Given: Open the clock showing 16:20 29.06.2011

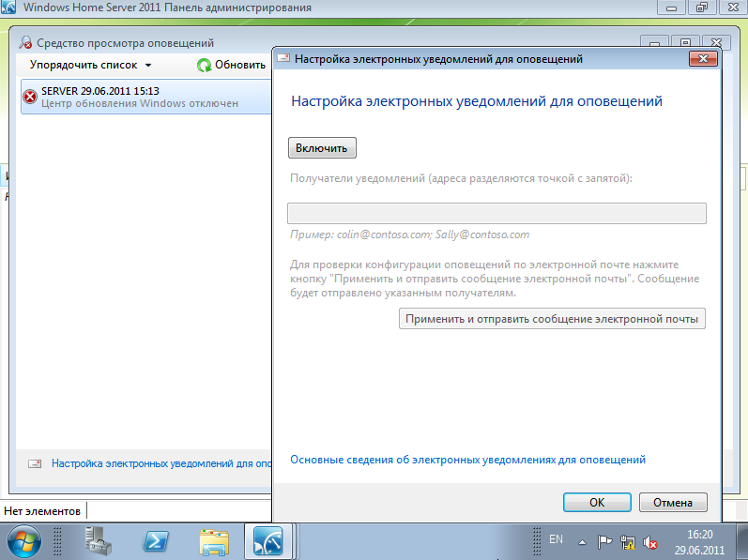Looking at the screenshot, I should click(699, 542).
